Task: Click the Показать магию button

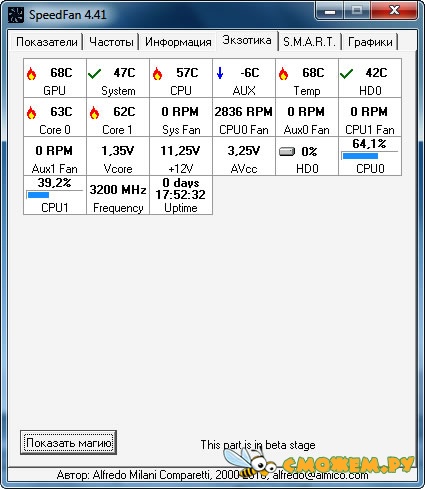Action: click(x=68, y=442)
